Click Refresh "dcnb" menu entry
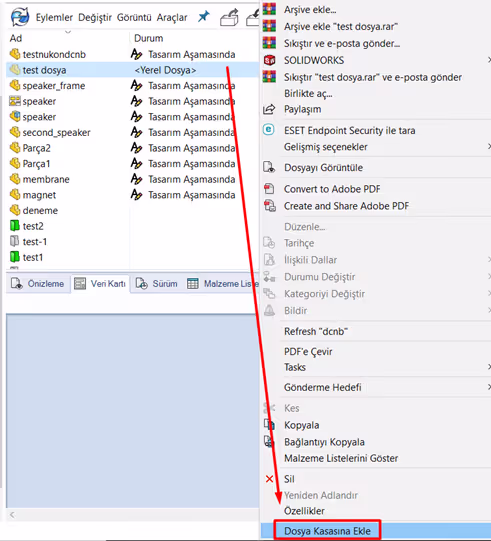 (x=316, y=331)
